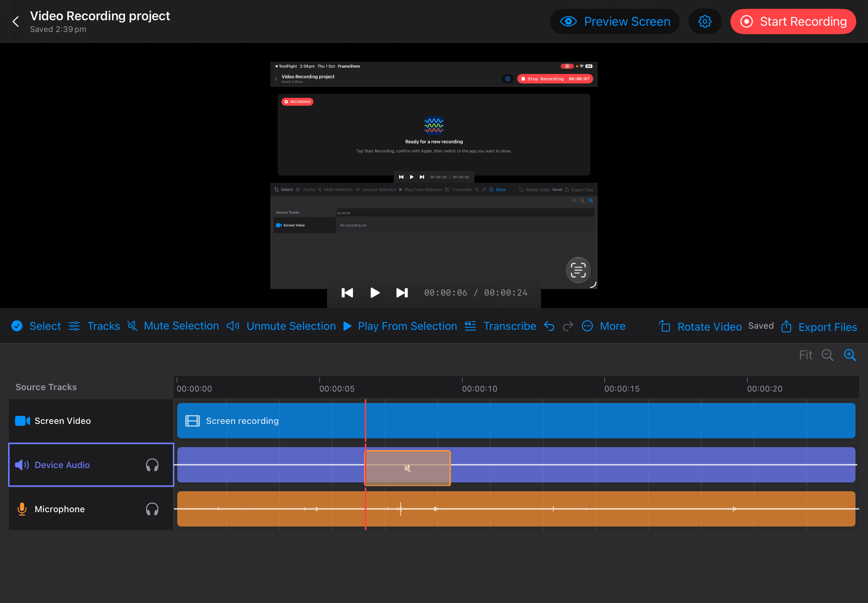Redo the last edit
The width and height of the screenshot is (868, 603).
pyautogui.click(x=568, y=326)
